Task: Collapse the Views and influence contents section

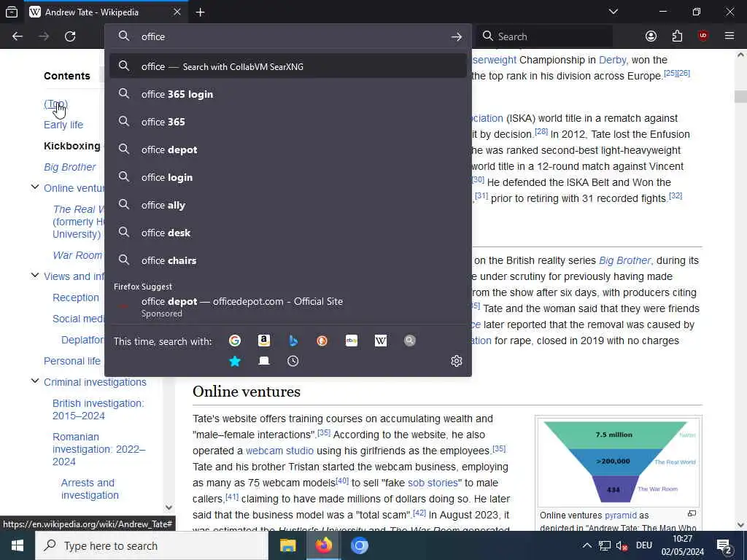Action: click(35, 275)
